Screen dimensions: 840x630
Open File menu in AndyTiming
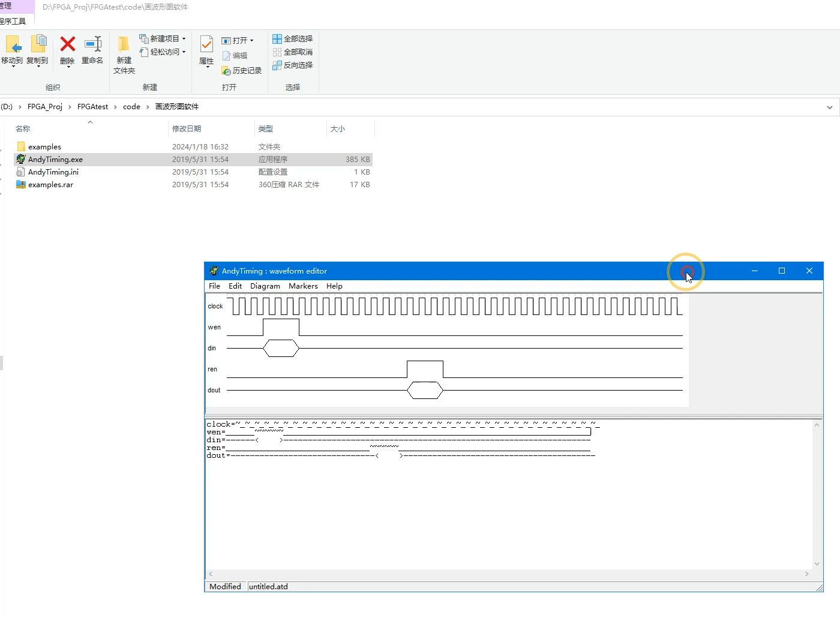click(x=214, y=286)
